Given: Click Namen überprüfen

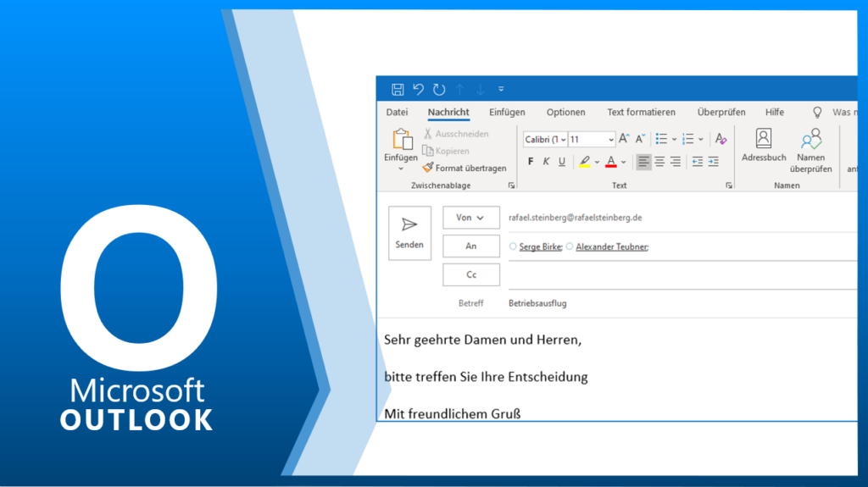Looking at the screenshot, I should click(811, 151).
